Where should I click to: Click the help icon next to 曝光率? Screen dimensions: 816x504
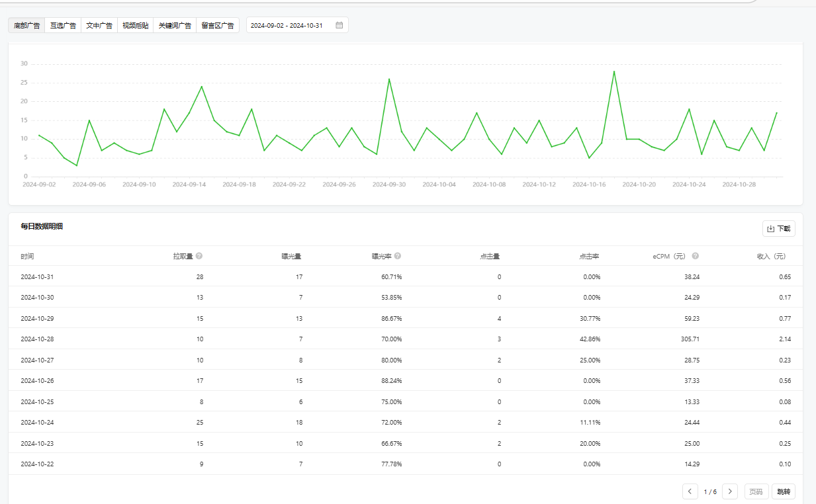click(x=398, y=256)
